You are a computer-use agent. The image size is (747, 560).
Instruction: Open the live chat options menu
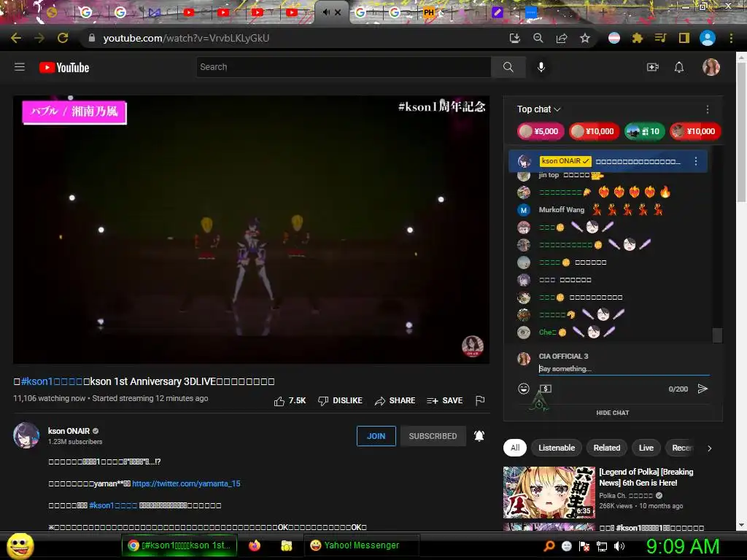point(708,109)
